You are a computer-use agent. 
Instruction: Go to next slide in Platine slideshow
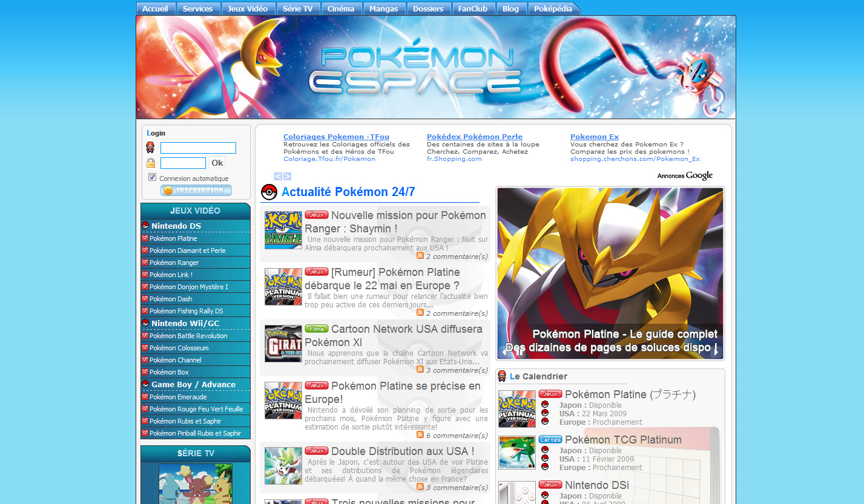click(716, 351)
